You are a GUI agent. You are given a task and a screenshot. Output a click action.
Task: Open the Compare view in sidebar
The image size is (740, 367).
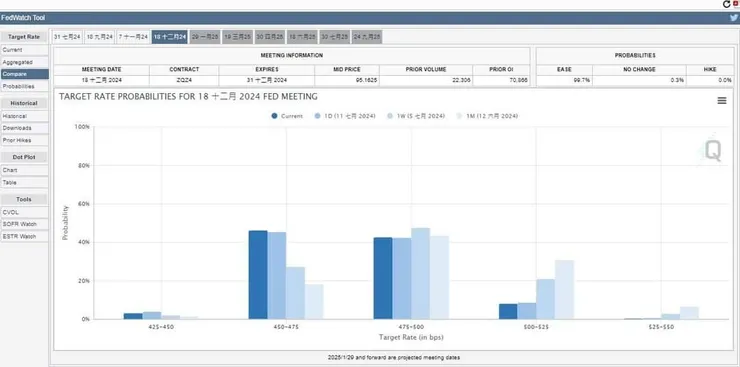[x=24, y=74]
